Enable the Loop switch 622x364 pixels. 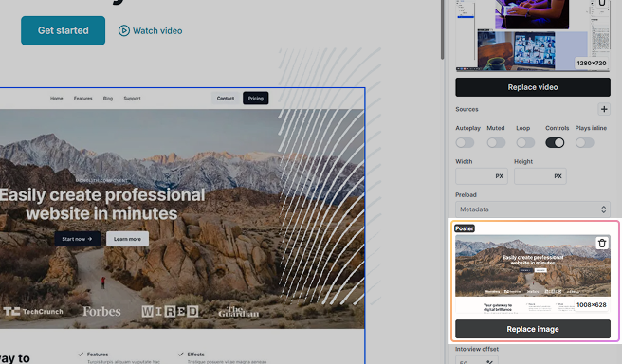click(x=525, y=143)
